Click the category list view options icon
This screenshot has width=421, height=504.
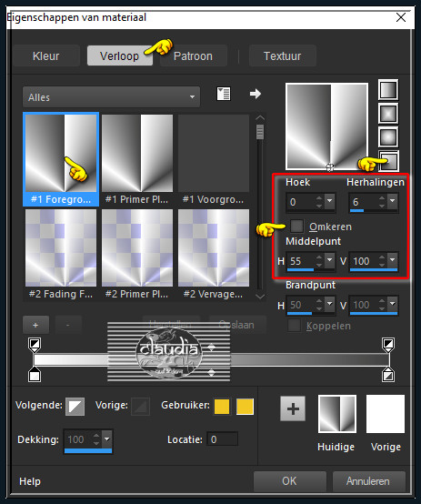coord(224,95)
